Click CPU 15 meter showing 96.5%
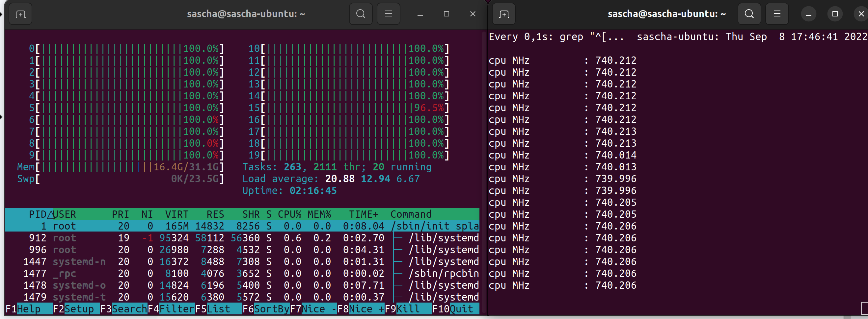 click(x=349, y=108)
